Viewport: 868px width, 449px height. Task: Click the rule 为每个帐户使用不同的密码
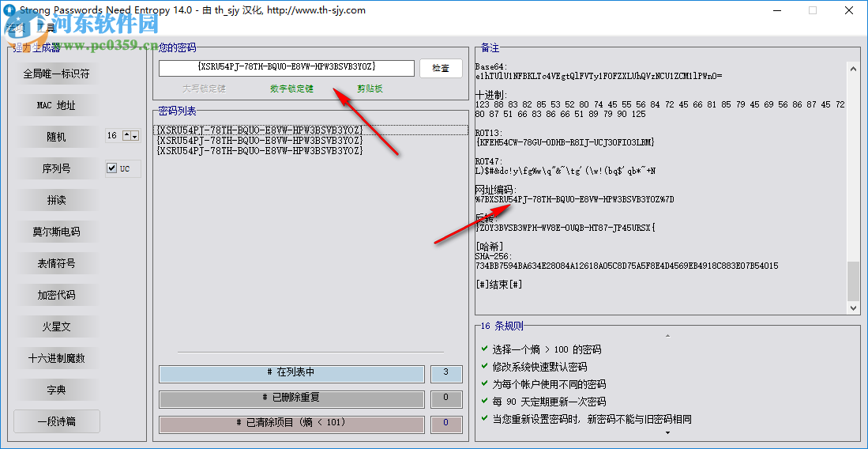[x=549, y=384]
